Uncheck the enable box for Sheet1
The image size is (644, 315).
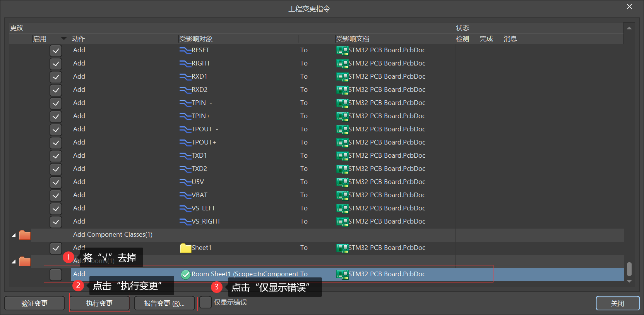point(56,248)
